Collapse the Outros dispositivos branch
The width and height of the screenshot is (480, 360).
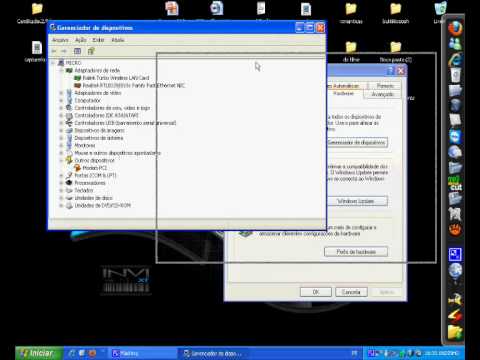[61, 160]
